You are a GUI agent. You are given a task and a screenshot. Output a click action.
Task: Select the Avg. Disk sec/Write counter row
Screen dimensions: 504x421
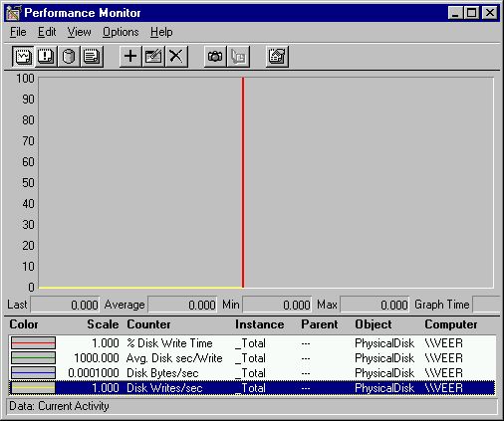[x=252, y=358]
